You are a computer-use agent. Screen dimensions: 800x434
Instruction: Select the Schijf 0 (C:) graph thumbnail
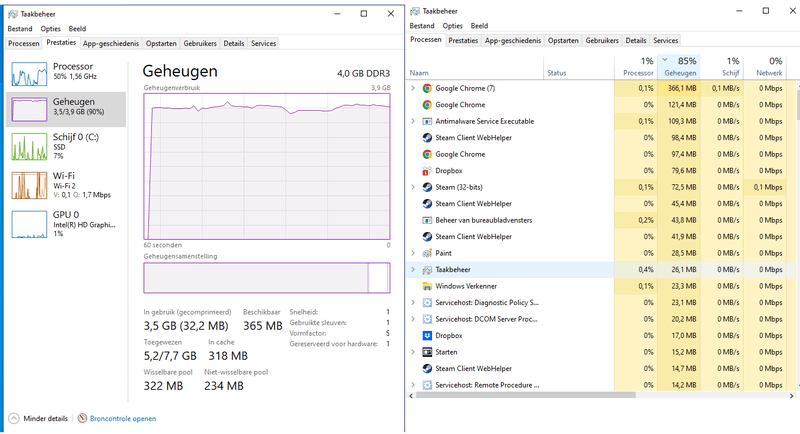click(29, 147)
